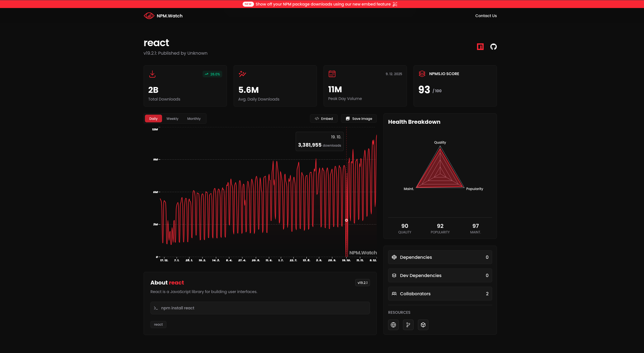Click the announcement banner about embed feature
Viewport: 644px width, 353px height.
click(322, 4)
